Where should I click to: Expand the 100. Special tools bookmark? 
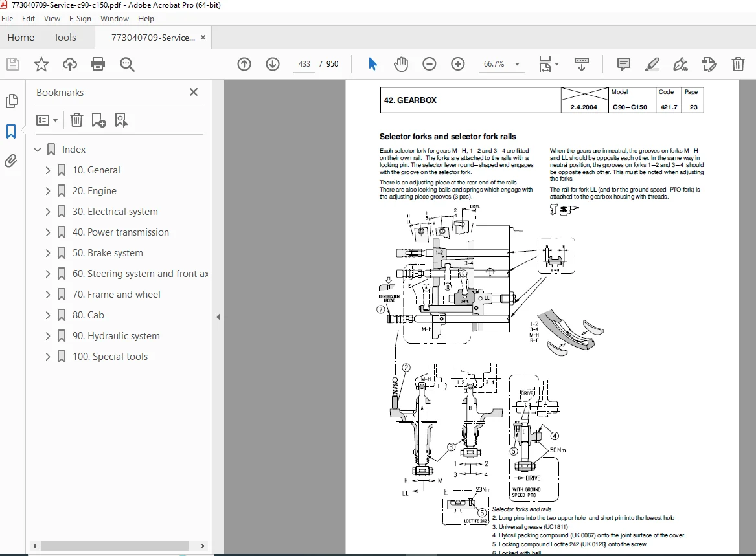(x=48, y=357)
